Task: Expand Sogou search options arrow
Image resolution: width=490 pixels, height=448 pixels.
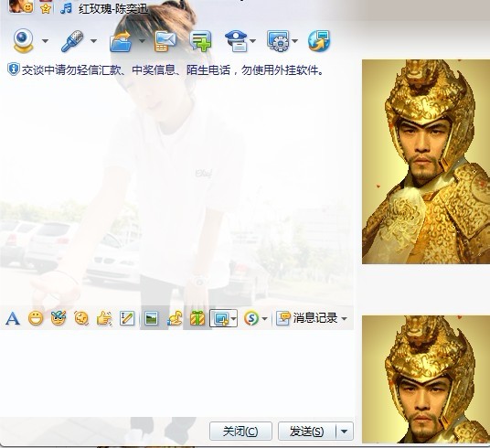Action: tap(265, 319)
